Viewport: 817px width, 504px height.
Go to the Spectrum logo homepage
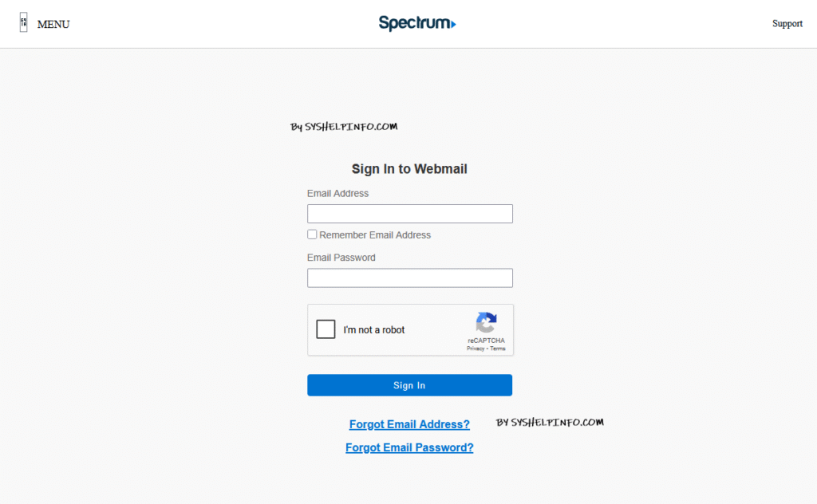[x=416, y=23]
